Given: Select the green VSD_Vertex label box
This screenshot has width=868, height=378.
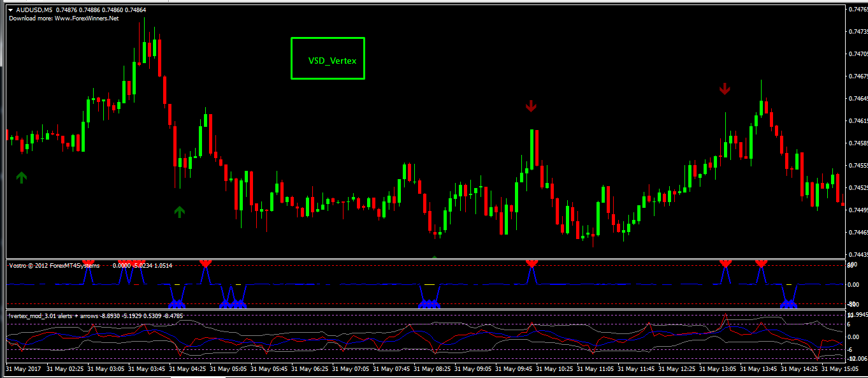Looking at the screenshot, I should [328, 59].
